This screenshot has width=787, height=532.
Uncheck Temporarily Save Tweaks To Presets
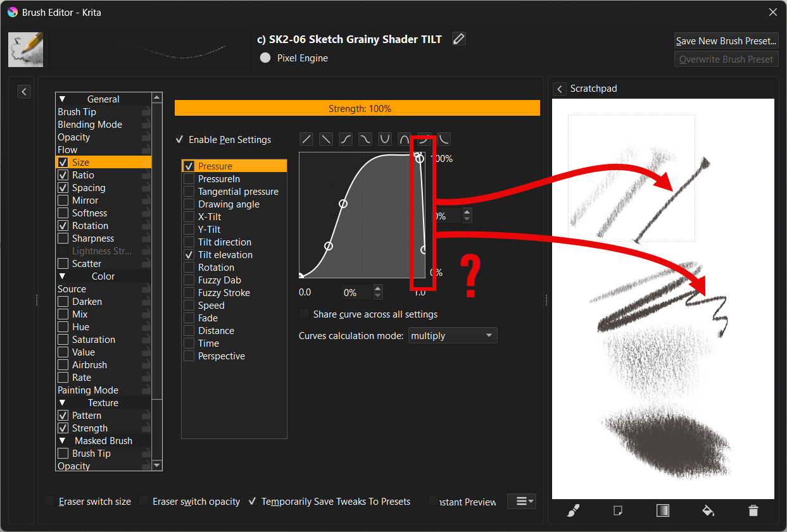tap(252, 502)
